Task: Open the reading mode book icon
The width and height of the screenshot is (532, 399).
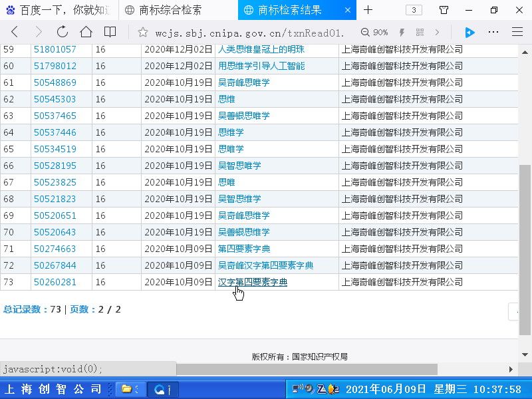Action: pyautogui.click(x=110, y=32)
